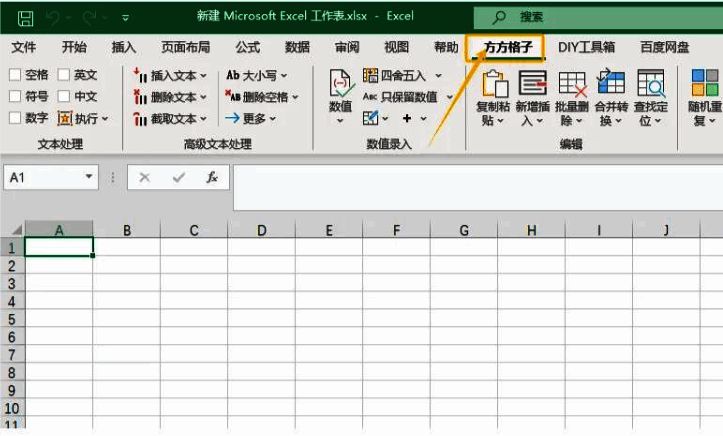Click the Enter checkmark formula bar icon
The image size is (723, 436).
pos(179,177)
